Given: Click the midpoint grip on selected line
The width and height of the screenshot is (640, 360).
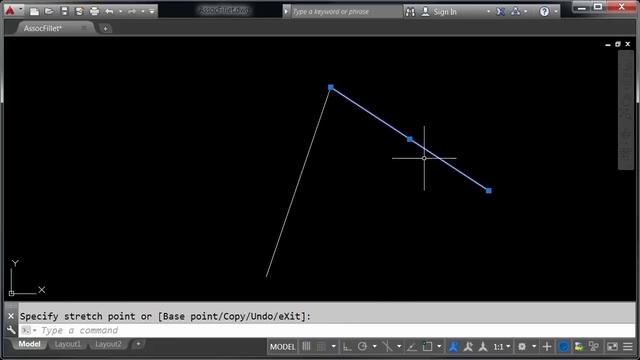Looking at the screenshot, I should tap(410, 139).
